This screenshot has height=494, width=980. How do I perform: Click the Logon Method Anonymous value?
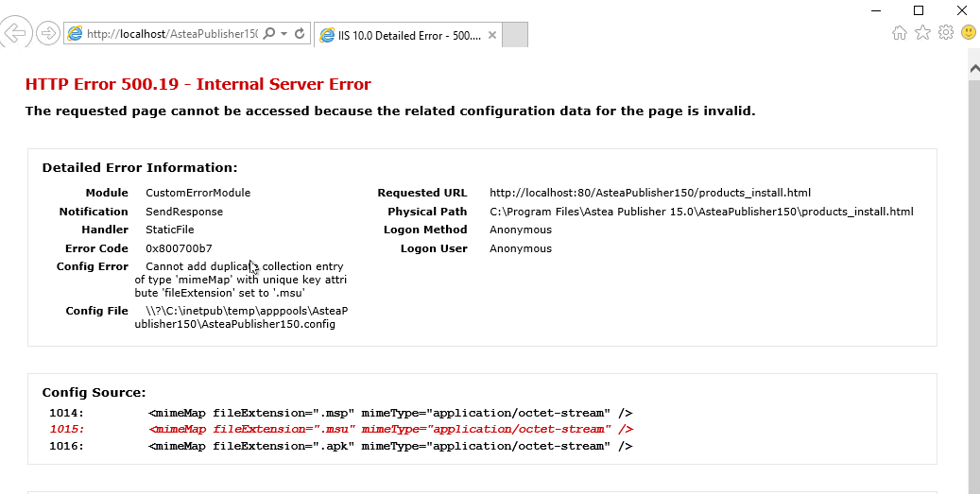coord(521,230)
